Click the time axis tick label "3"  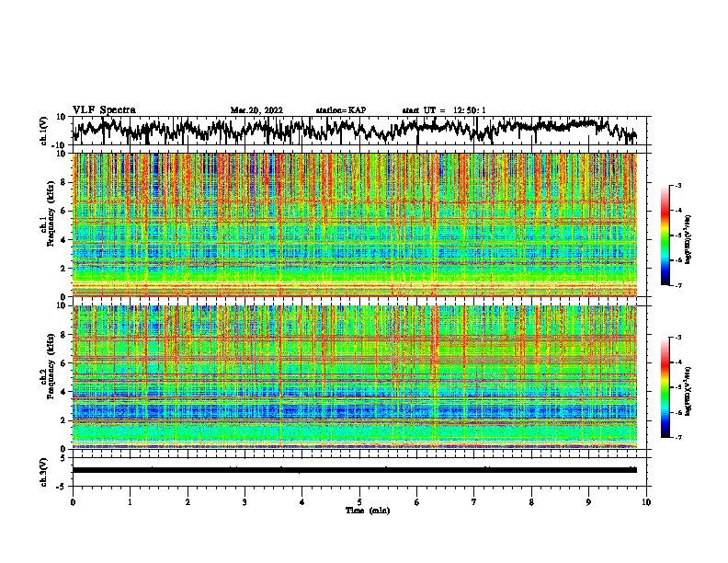(245, 502)
